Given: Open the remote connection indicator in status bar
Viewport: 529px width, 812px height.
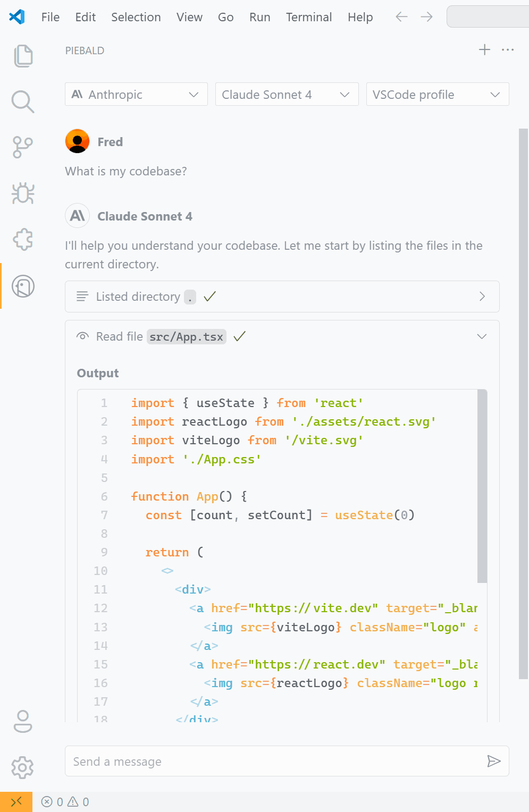Looking at the screenshot, I should point(16,801).
